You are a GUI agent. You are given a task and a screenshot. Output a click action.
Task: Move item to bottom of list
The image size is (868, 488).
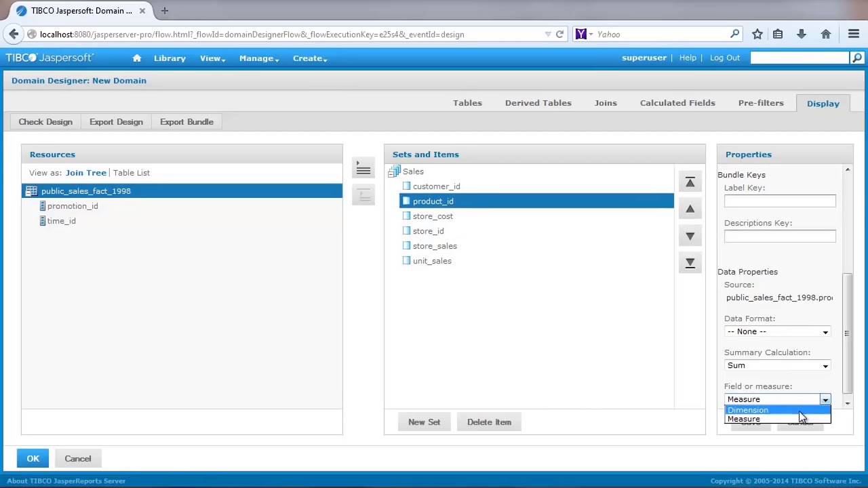tap(690, 263)
